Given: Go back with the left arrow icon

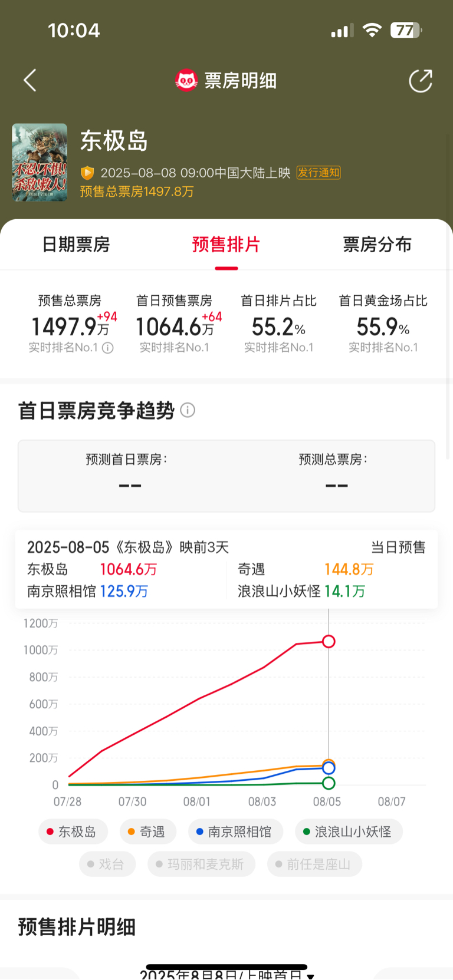Looking at the screenshot, I should click(x=30, y=80).
